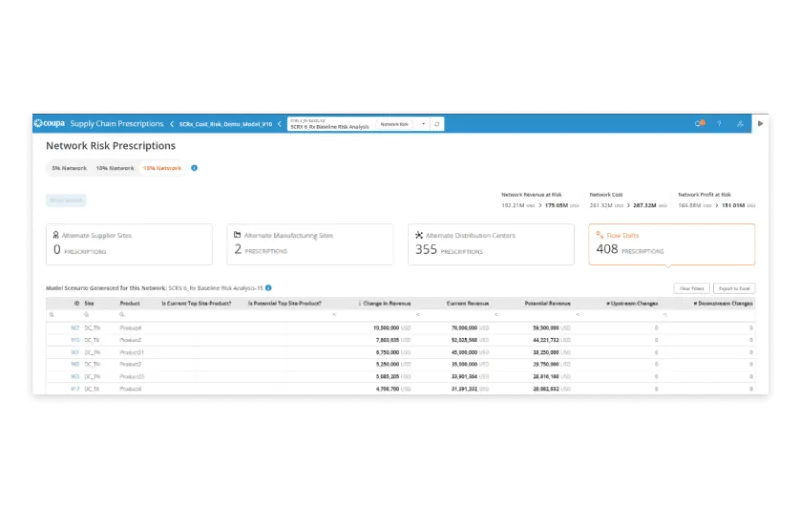
Task: Sort by the ID column header
Action: point(77,303)
